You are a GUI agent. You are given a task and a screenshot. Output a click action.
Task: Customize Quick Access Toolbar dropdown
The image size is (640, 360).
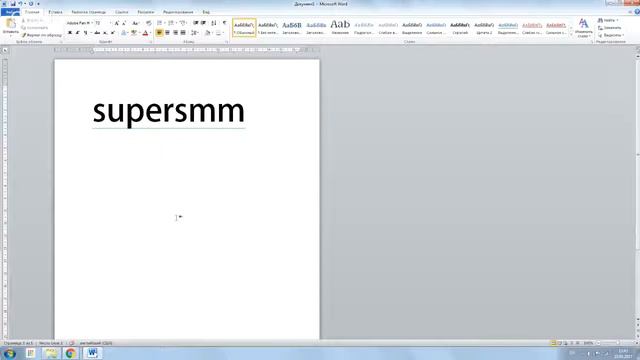click(x=38, y=4)
